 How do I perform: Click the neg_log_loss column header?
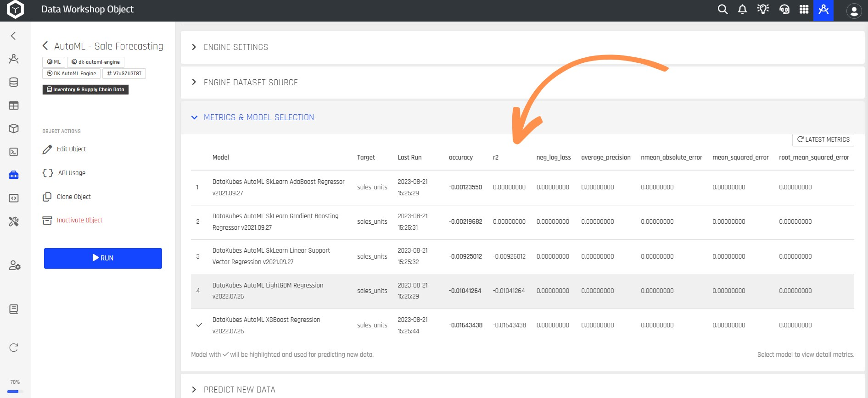tap(554, 157)
